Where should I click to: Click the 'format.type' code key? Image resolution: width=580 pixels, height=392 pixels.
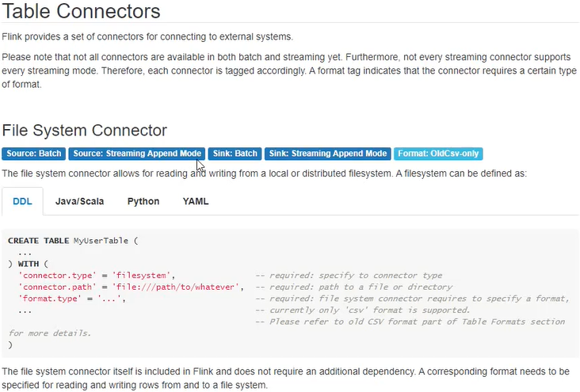pyautogui.click(x=50, y=299)
